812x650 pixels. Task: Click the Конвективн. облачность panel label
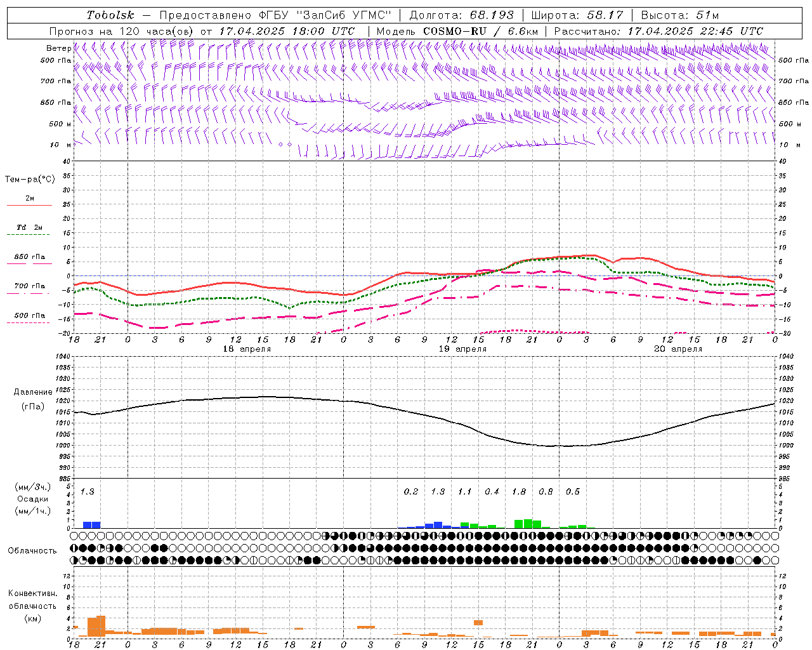pos(32,606)
